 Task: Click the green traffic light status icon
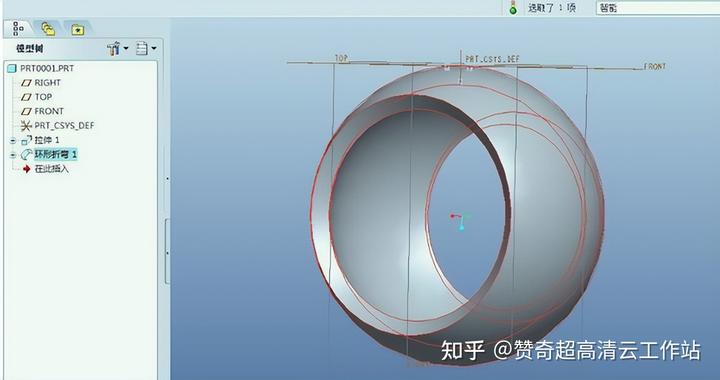[513, 7]
